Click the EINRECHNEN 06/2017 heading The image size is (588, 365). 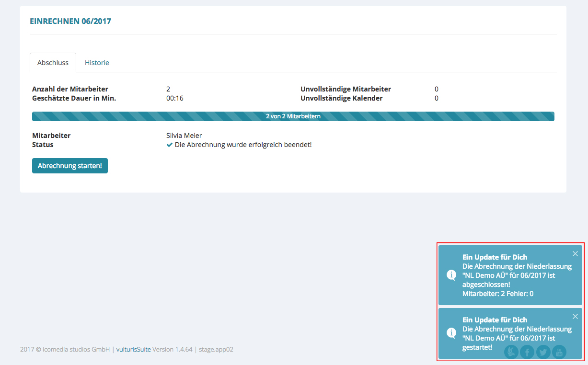pyautogui.click(x=70, y=21)
